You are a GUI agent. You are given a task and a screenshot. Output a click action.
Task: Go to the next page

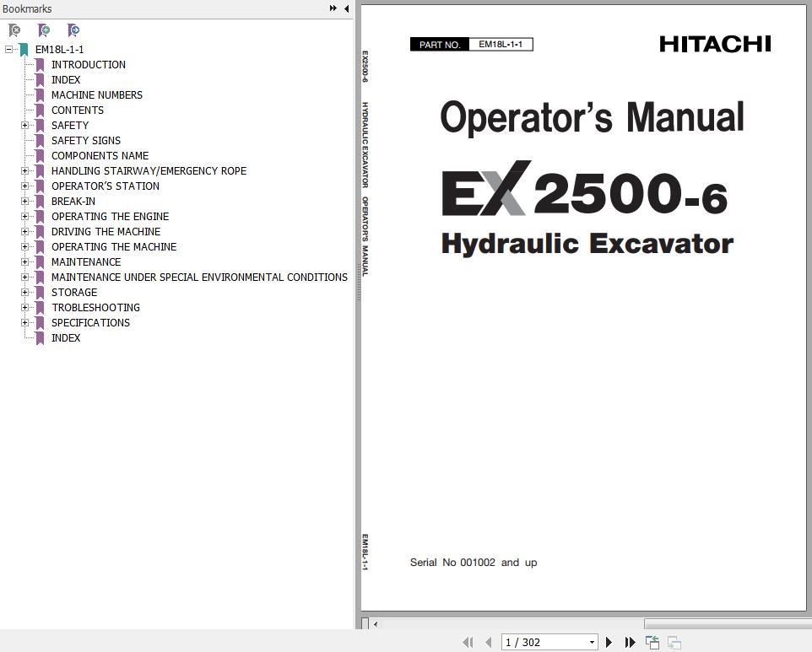tap(609, 642)
